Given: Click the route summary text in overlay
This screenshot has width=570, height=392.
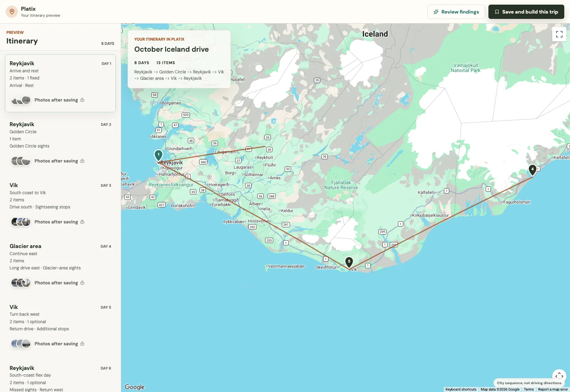Looking at the screenshot, I should [x=179, y=75].
